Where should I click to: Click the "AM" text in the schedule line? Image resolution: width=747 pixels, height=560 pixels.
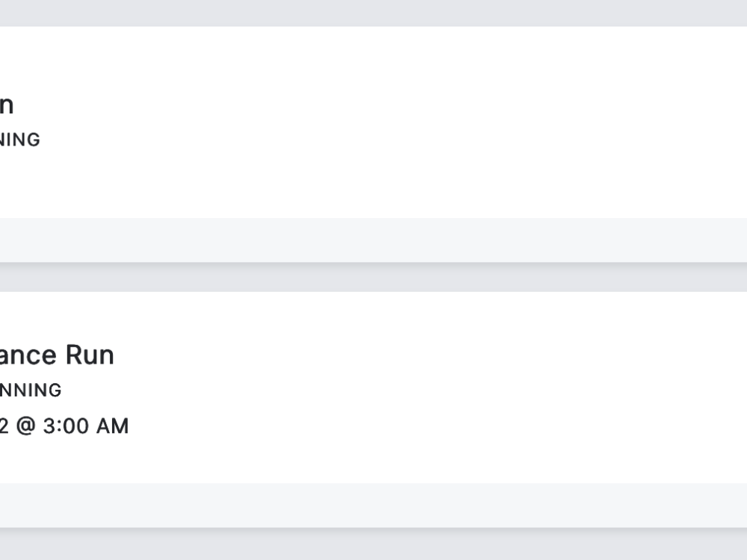click(x=110, y=426)
